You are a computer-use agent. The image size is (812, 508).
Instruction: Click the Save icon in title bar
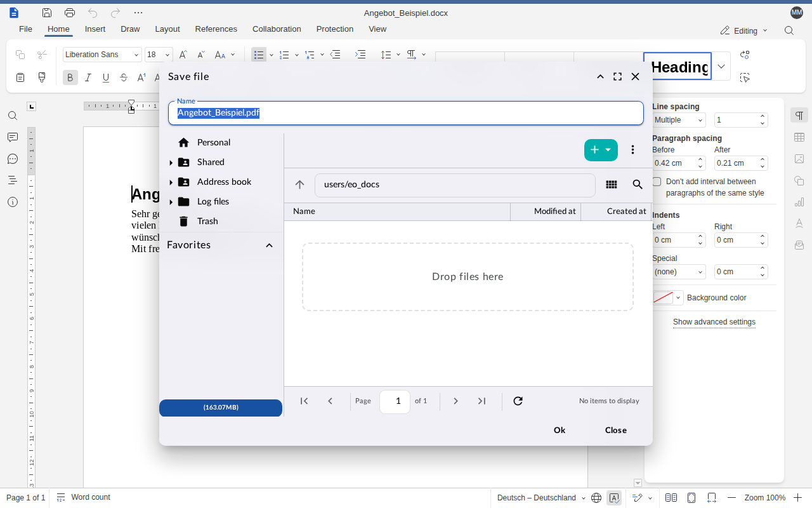[47, 13]
